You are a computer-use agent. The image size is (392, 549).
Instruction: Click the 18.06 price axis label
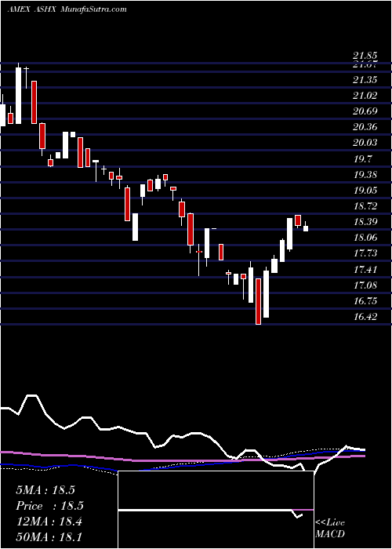click(365, 238)
